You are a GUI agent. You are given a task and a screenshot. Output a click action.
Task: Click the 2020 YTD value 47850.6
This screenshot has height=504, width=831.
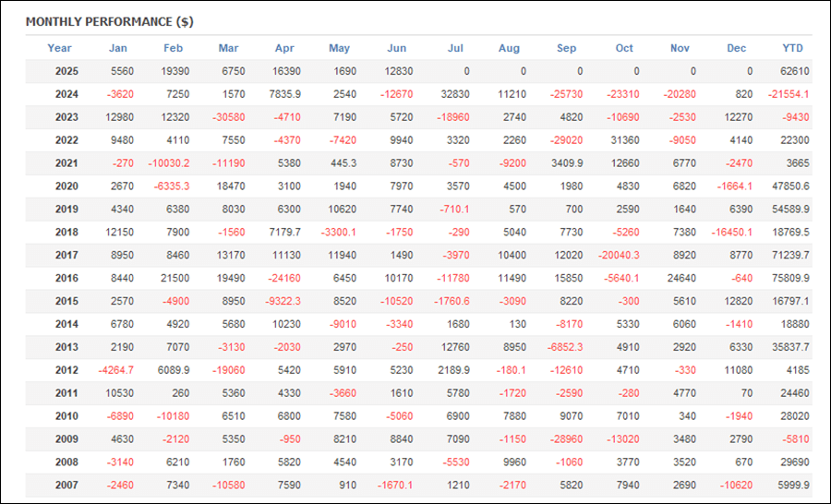coord(790,186)
